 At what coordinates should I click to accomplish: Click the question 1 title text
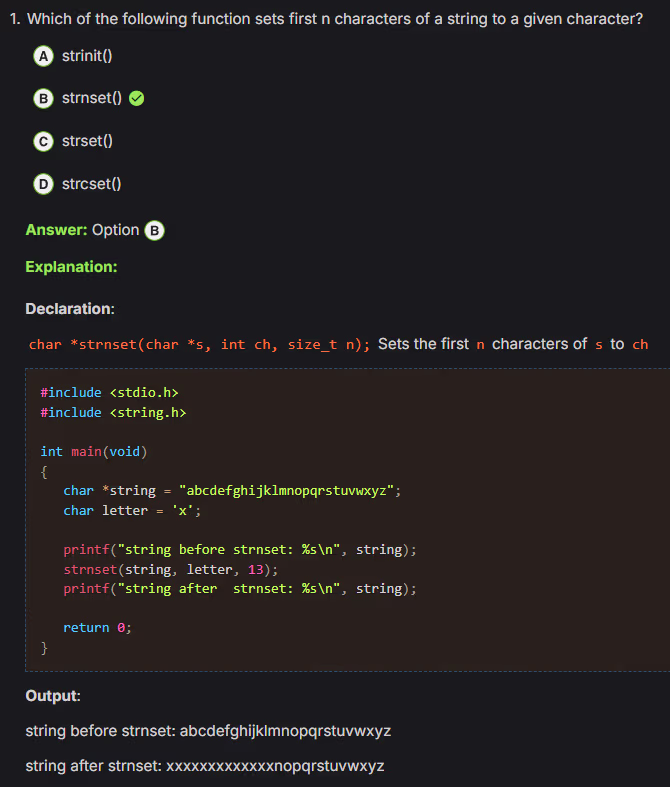[x=334, y=19]
